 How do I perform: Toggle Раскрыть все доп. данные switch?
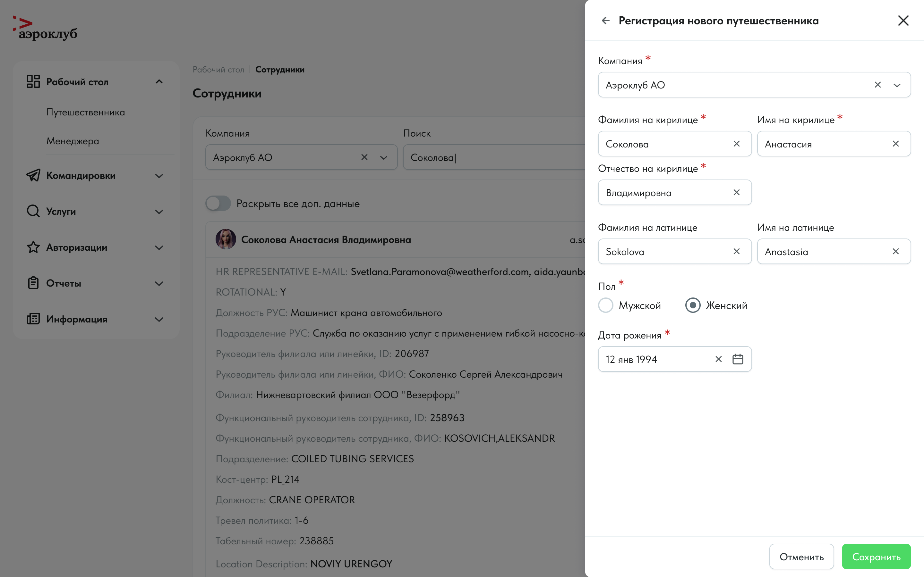tap(218, 204)
